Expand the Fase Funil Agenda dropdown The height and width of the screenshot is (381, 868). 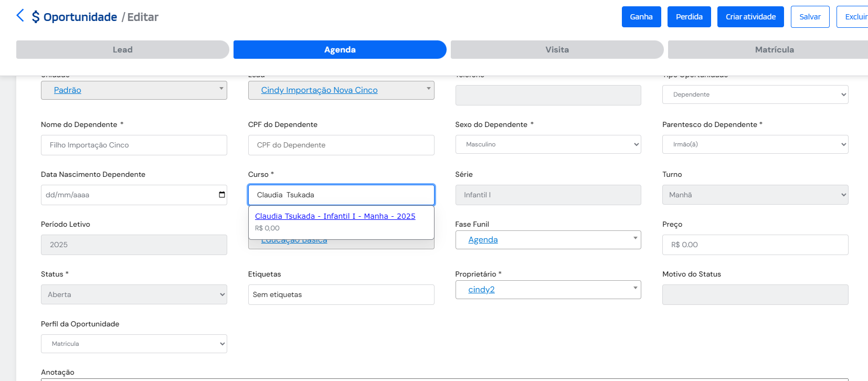[548, 240]
